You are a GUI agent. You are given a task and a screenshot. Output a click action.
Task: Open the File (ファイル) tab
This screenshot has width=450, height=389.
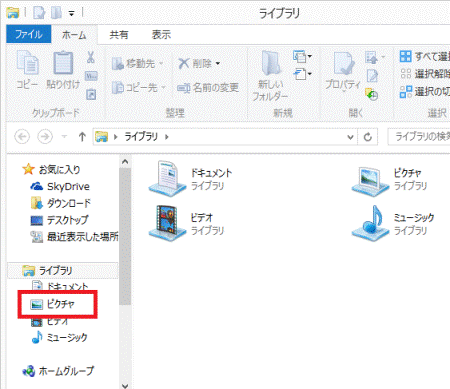pyautogui.click(x=29, y=34)
